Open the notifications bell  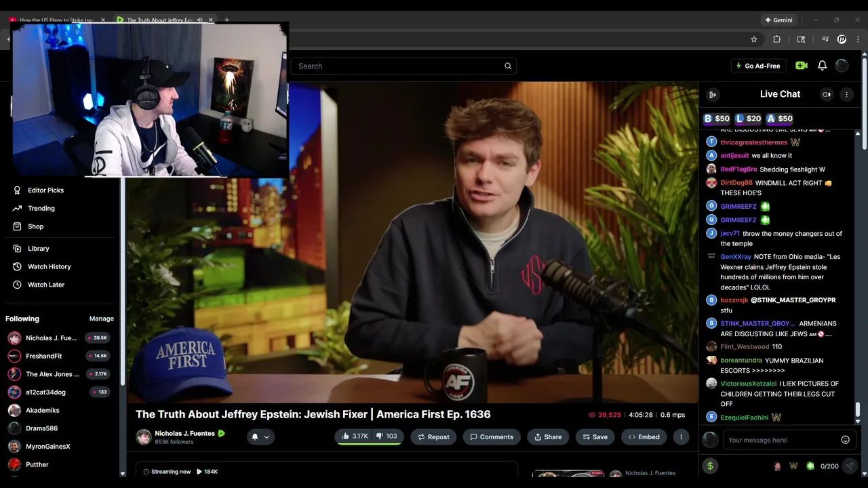[x=822, y=66]
